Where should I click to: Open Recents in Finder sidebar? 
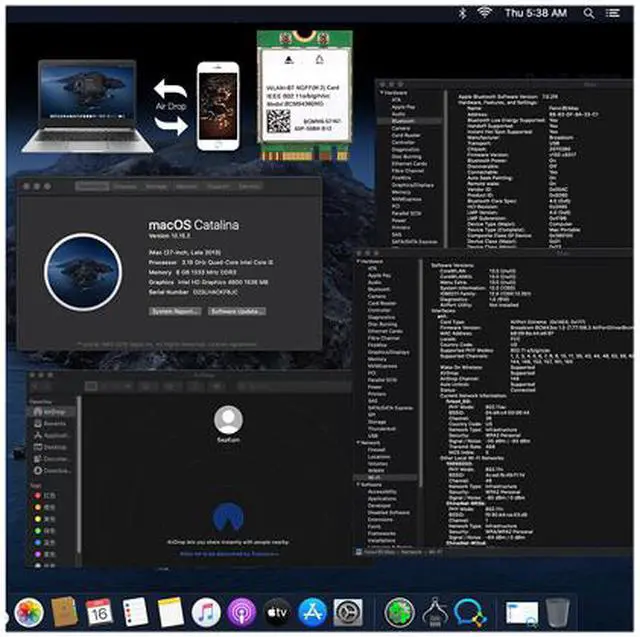pos(51,423)
